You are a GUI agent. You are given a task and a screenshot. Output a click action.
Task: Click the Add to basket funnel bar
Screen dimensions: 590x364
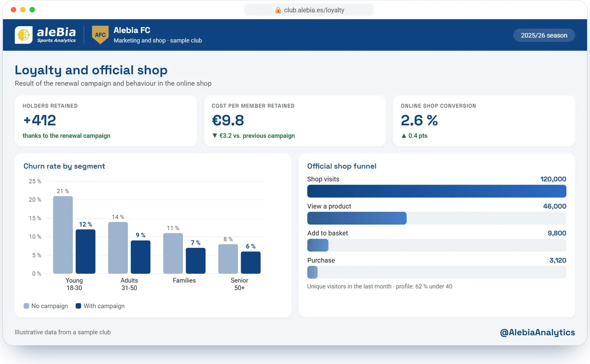(x=318, y=245)
